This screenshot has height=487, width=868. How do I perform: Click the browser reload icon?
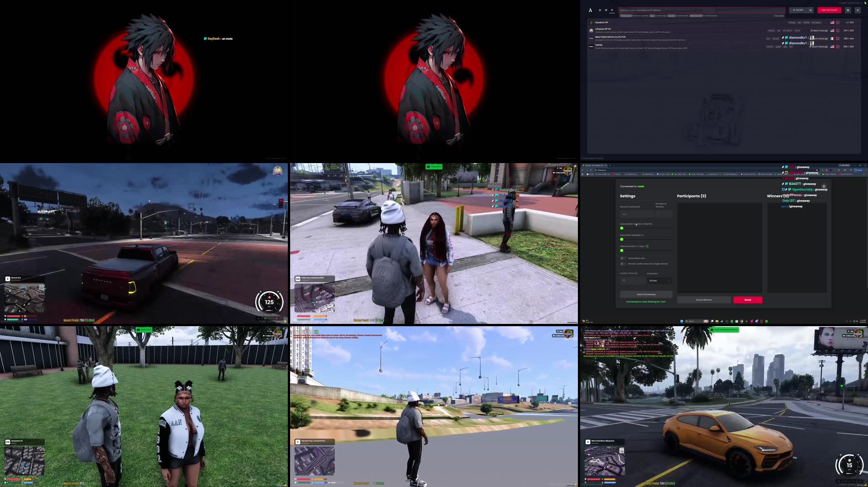pyautogui.click(x=591, y=170)
